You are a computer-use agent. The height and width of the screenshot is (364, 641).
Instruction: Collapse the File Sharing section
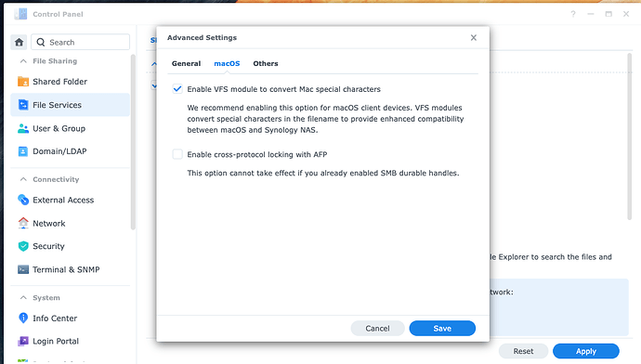23,61
